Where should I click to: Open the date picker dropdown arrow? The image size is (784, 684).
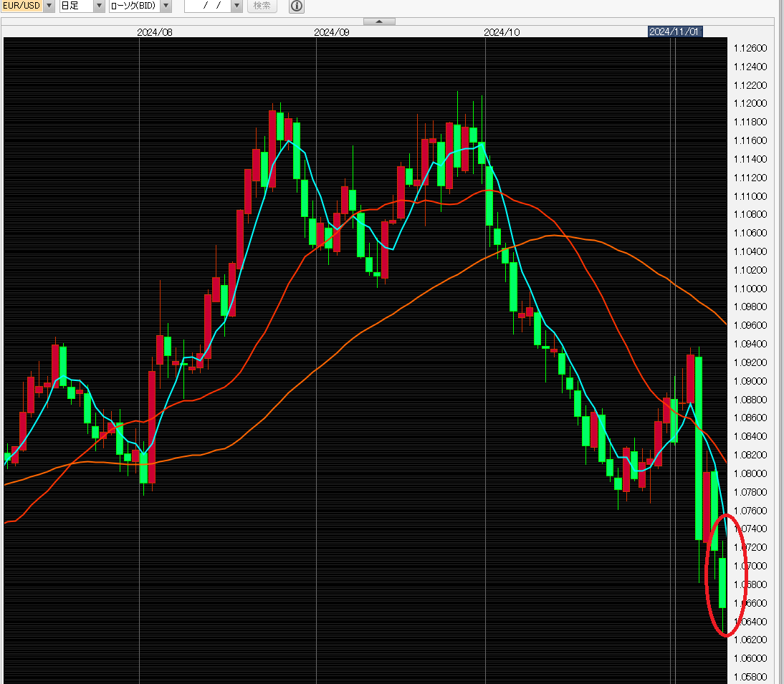(236, 6)
